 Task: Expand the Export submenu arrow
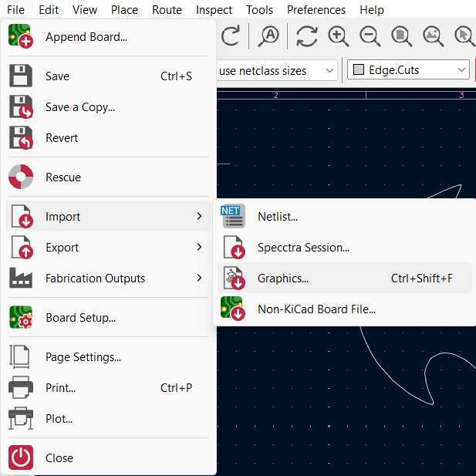coord(199,247)
